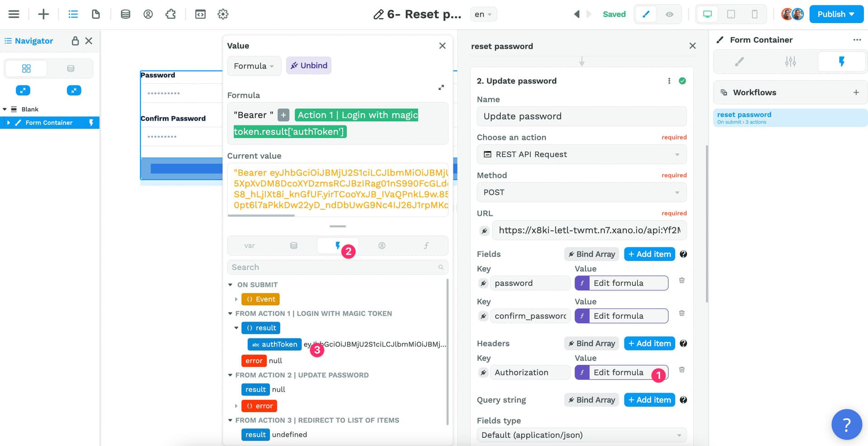Switch to tablet device view
Viewport: 868px width, 446px height.
coord(731,14)
